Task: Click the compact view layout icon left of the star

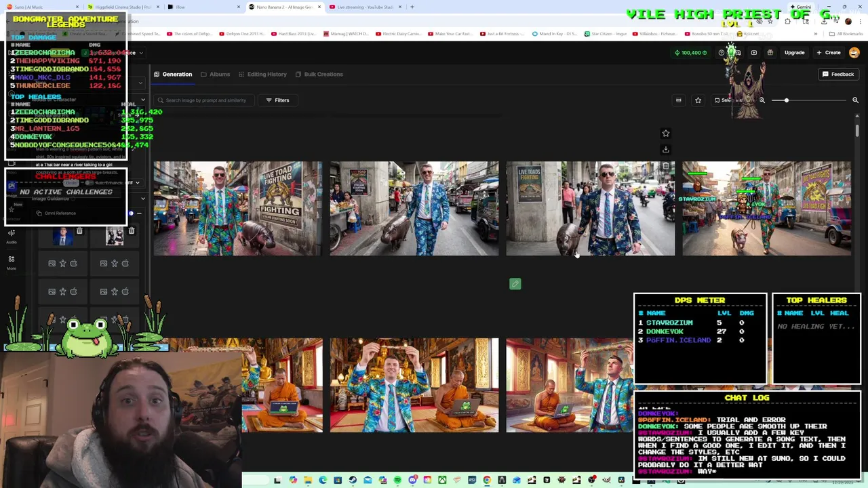Action: point(678,100)
